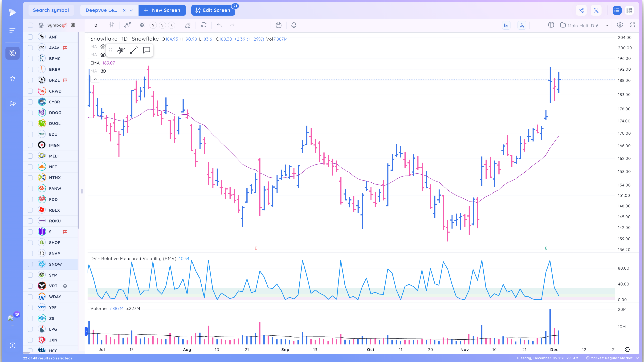Open the column settings gear beside Symbol
This screenshot has height=362, width=644.
pyautogui.click(x=73, y=25)
